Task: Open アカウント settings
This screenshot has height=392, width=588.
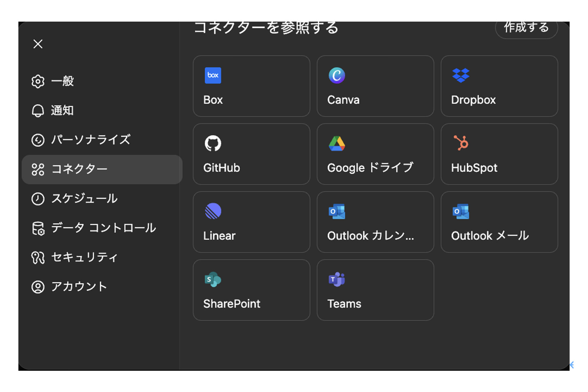Action: point(102,287)
